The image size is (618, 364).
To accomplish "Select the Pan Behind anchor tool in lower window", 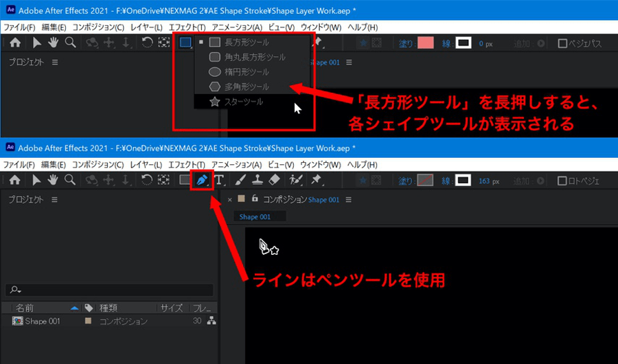I will point(163,180).
